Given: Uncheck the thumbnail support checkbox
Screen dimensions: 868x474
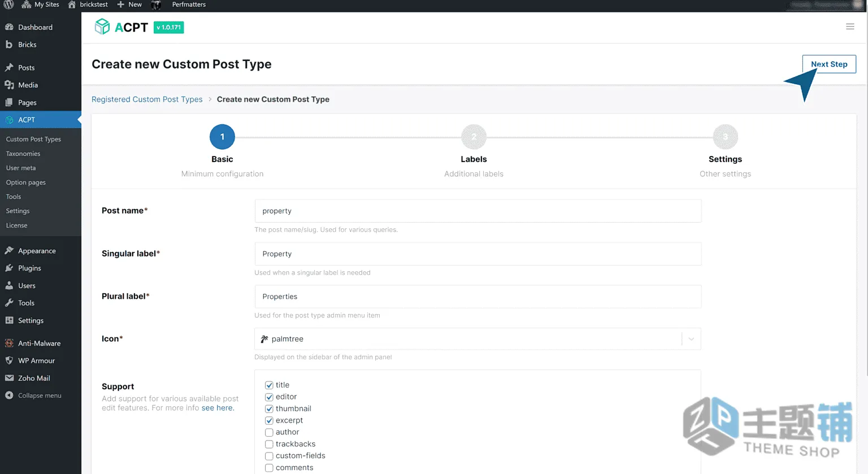Looking at the screenshot, I should (x=269, y=409).
